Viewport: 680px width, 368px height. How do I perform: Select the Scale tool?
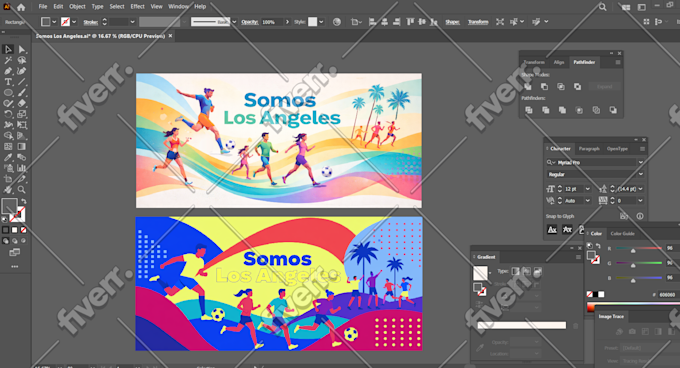[x=22, y=114]
